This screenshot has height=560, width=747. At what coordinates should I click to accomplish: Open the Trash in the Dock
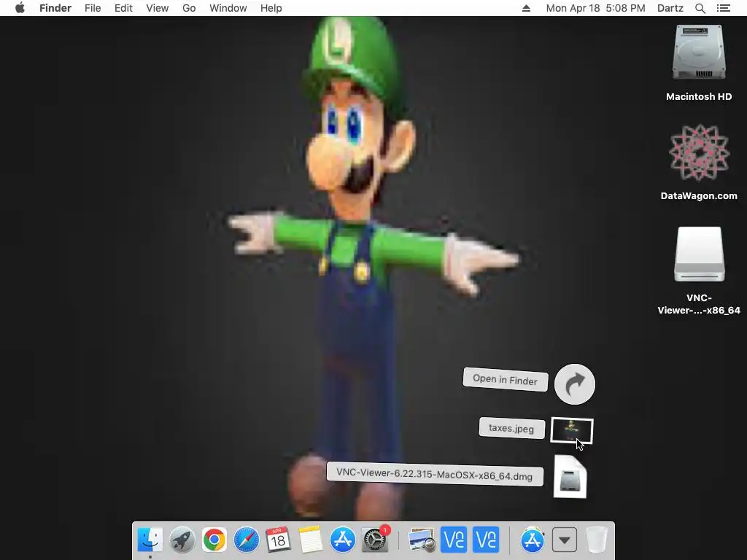tap(596, 540)
